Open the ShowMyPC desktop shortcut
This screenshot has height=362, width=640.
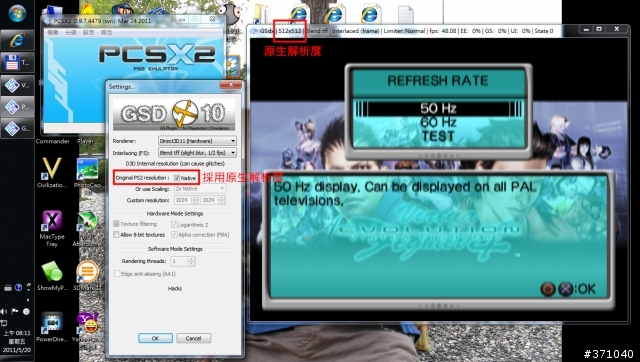point(52,275)
